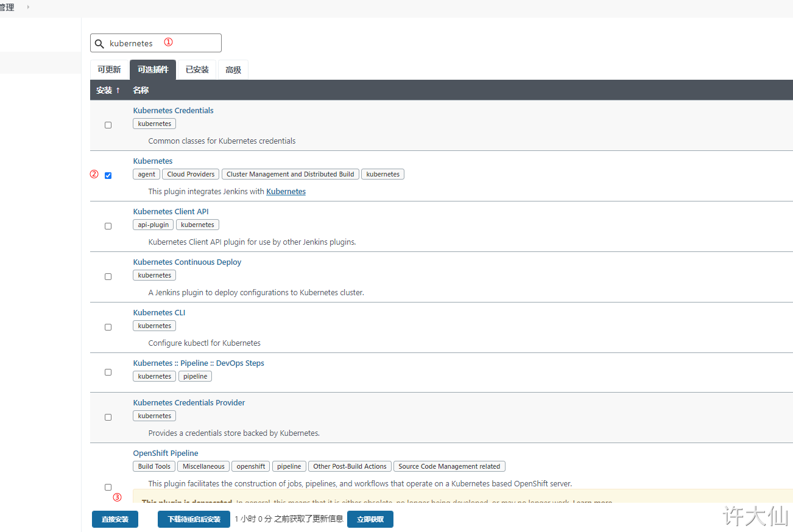Click kubernetes tag under Kubernetes CLI

coord(155,326)
